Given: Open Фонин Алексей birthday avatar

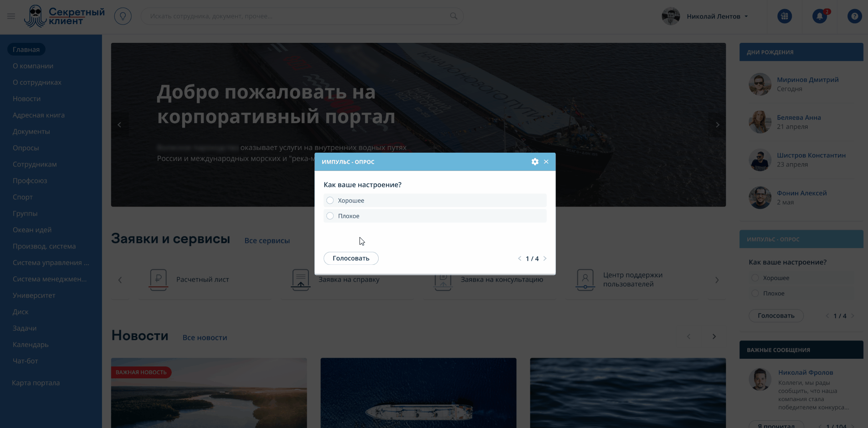Looking at the screenshot, I should [x=760, y=198].
